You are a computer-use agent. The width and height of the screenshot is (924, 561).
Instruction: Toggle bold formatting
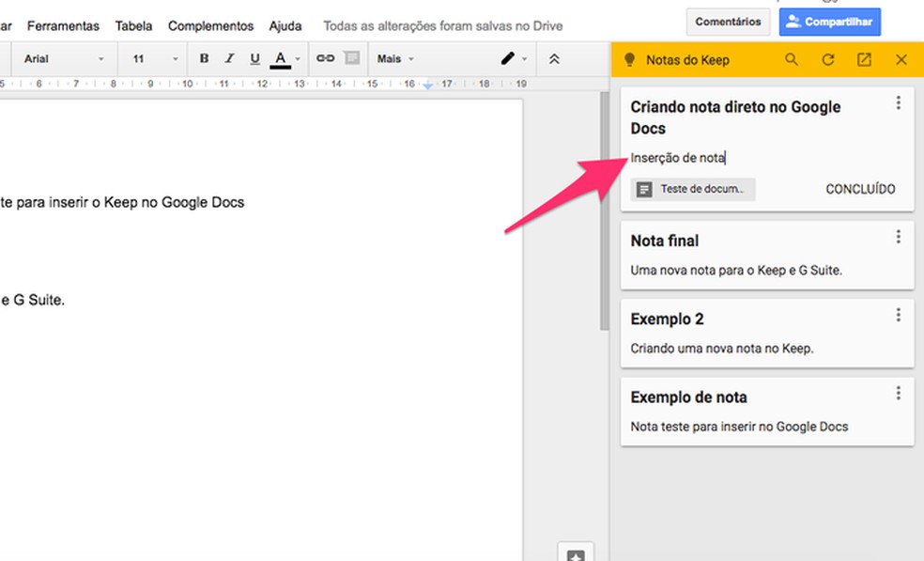[x=204, y=58]
